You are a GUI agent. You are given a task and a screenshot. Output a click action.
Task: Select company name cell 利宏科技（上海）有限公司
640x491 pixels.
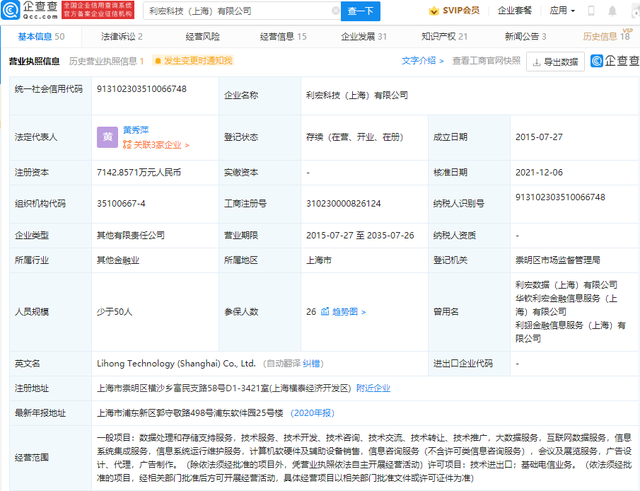click(x=357, y=96)
